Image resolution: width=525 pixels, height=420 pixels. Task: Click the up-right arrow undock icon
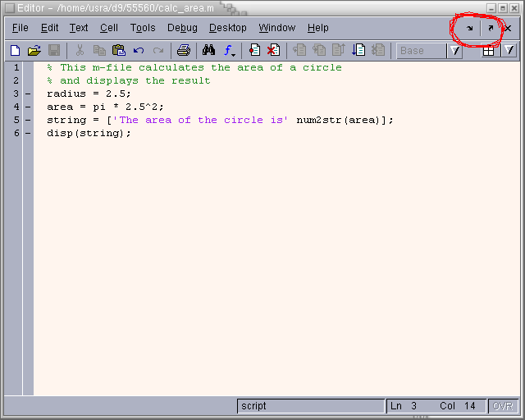pos(491,28)
